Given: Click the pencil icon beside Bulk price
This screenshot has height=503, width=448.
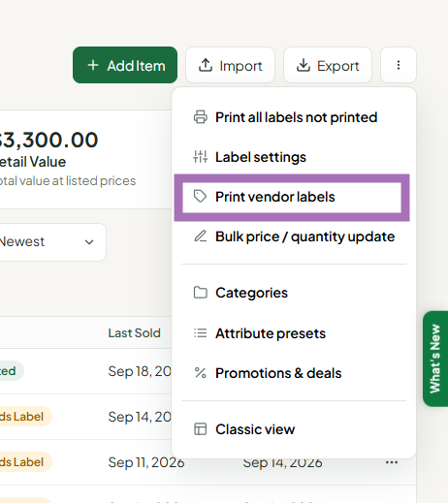Looking at the screenshot, I should (x=200, y=236).
